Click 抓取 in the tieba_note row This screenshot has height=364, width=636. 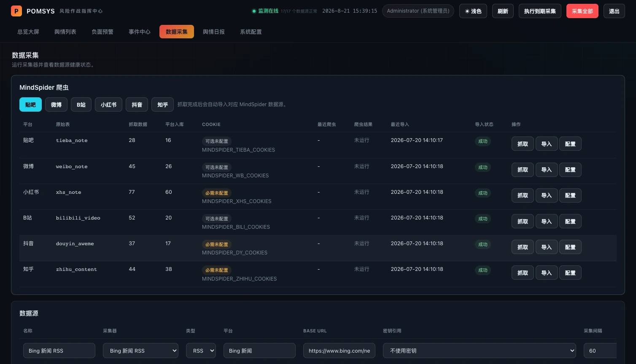pyautogui.click(x=523, y=144)
